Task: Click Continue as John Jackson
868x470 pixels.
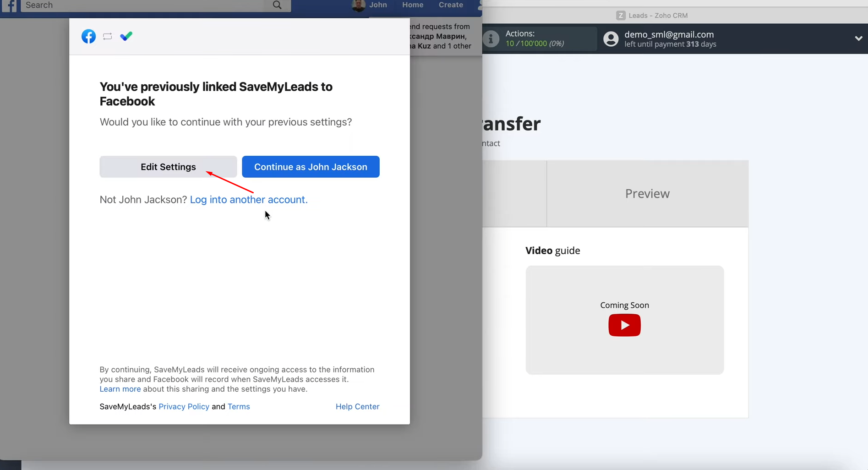Action: 311,167
